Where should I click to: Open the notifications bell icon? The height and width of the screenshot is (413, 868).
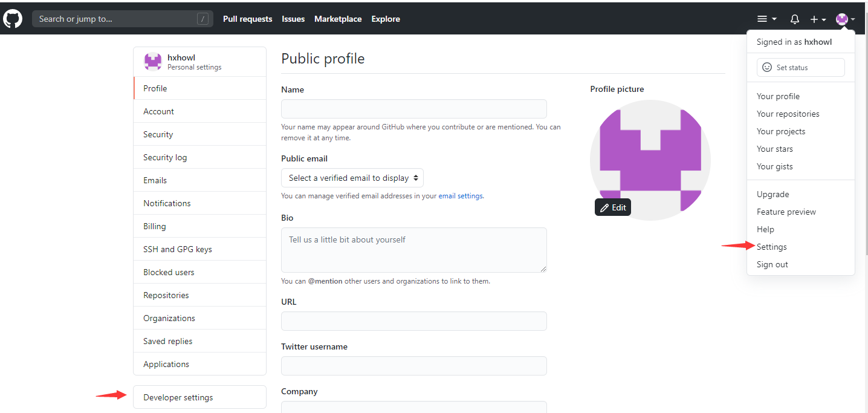795,19
